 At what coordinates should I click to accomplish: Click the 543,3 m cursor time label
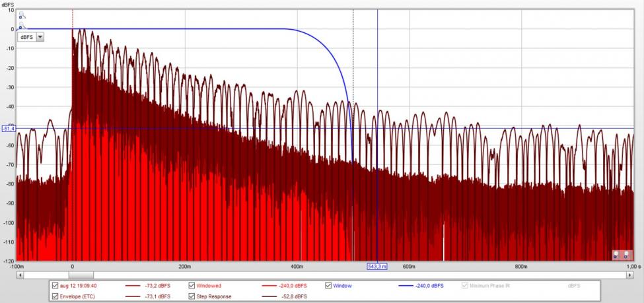(x=377, y=267)
